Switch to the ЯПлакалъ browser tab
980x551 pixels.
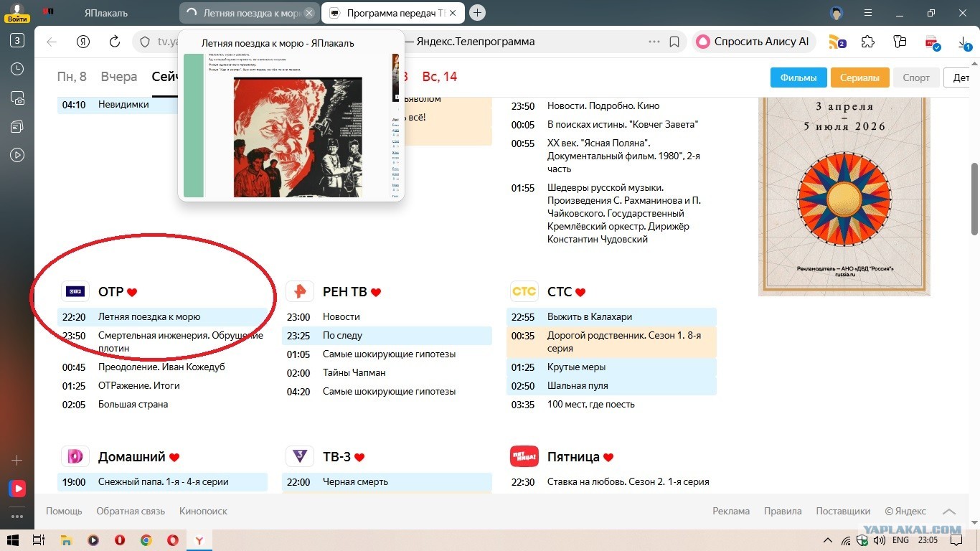click(106, 13)
